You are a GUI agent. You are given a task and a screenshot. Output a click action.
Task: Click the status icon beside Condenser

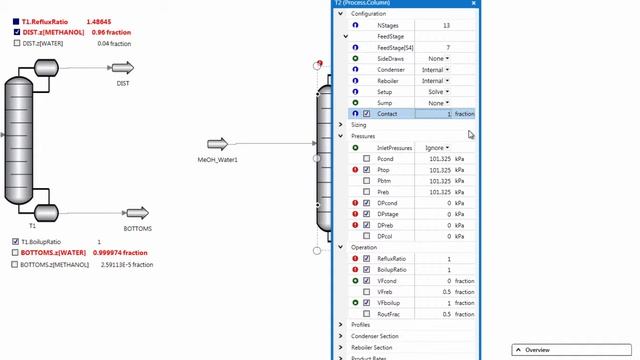(x=355, y=69)
